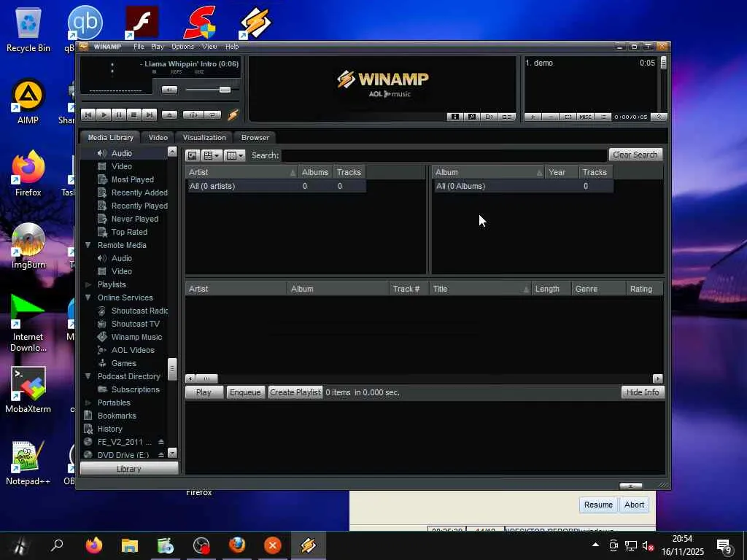Stop playback with the Stop button
The image size is (747, 560).
coord(134,114)
